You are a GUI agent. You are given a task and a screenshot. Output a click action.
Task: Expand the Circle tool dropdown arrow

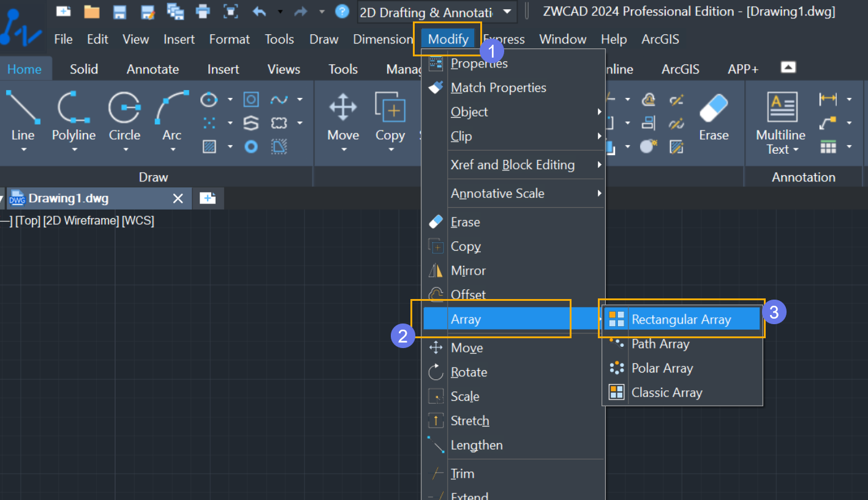pyautogui.click(x=125, y=150)
